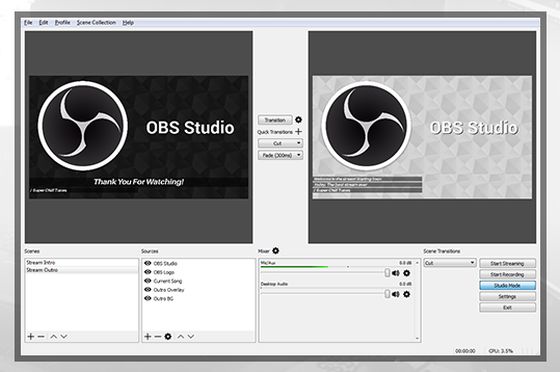Toggle visibility of Current Song source
The height and width of the screenshot is (372, 560).
(148, 281)
